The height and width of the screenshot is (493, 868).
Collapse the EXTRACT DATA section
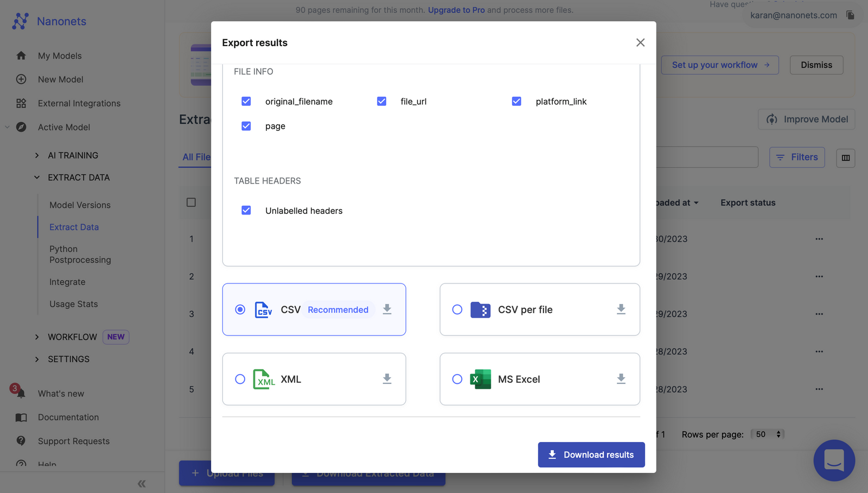point(37,177)
